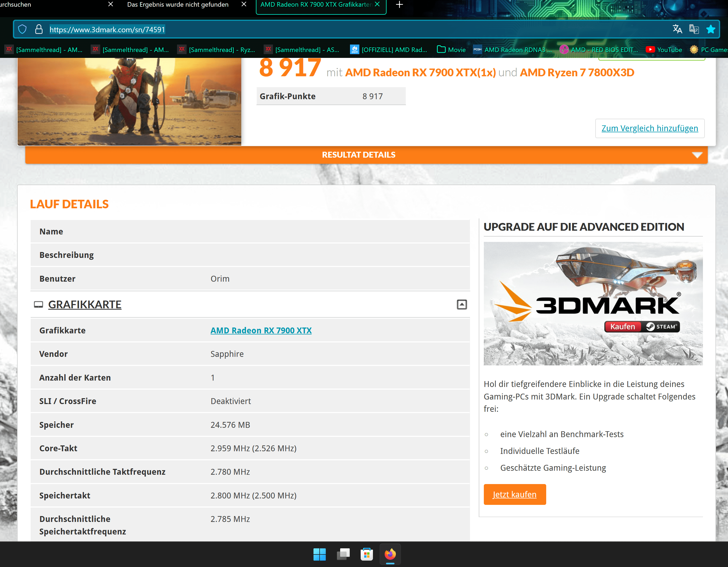Click the shield tracking protection icon
The height and width of the screenshot is (567, 728).
[22, 29]
